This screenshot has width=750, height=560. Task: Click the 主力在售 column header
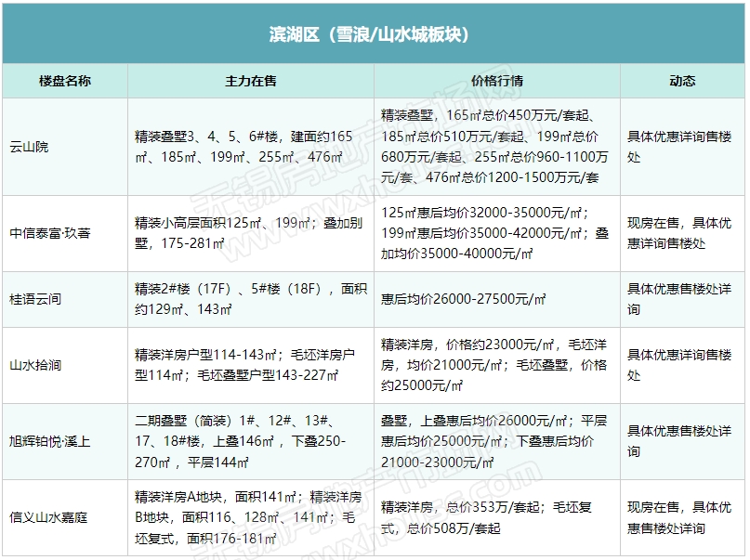(251, 81)
